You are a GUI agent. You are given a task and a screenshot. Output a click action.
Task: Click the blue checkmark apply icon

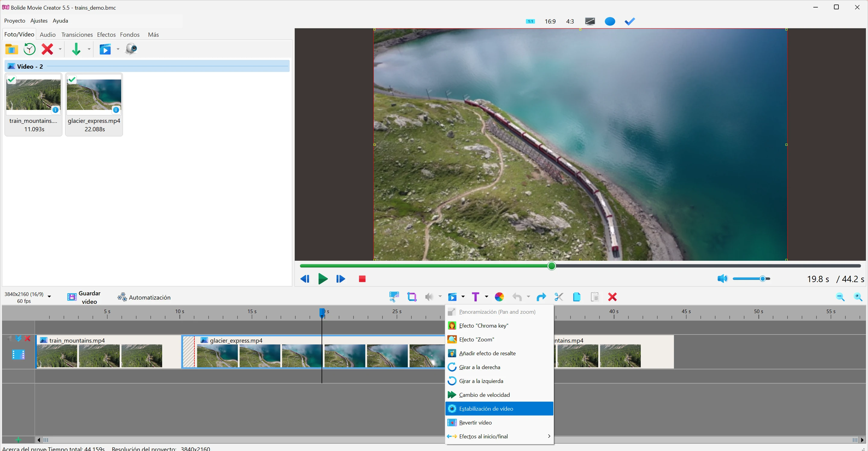[x=630, y=22]
